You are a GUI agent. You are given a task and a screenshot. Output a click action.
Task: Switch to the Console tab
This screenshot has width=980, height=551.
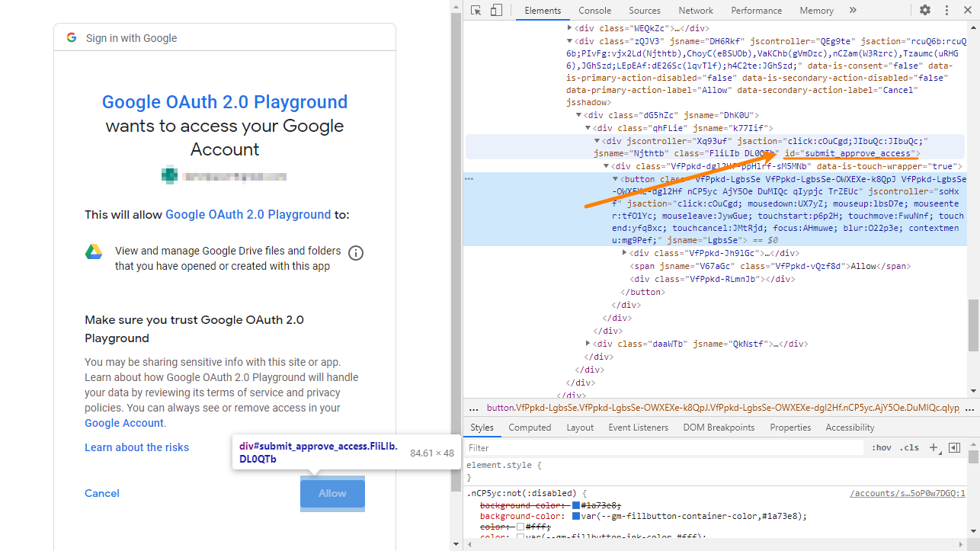(594, 10)
